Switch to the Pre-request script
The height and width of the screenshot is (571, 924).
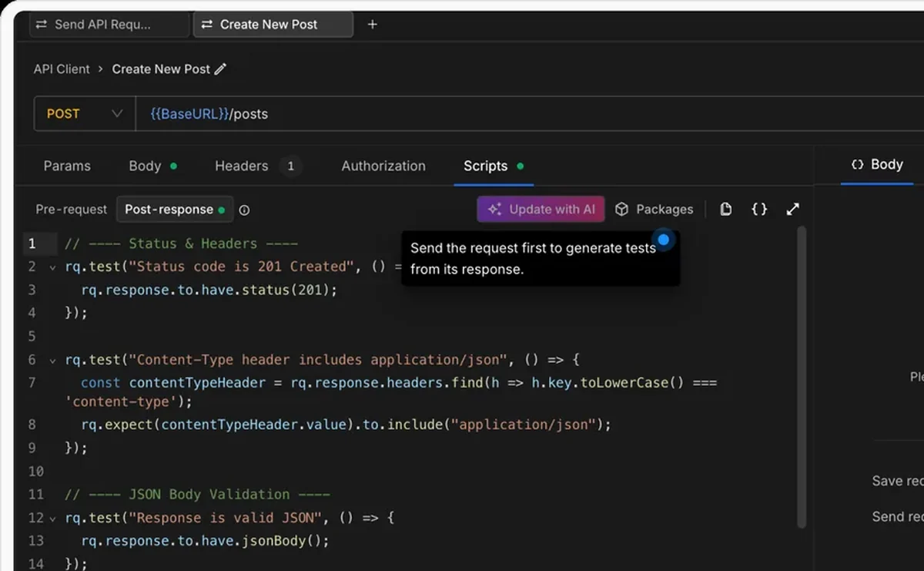[72, 210]
